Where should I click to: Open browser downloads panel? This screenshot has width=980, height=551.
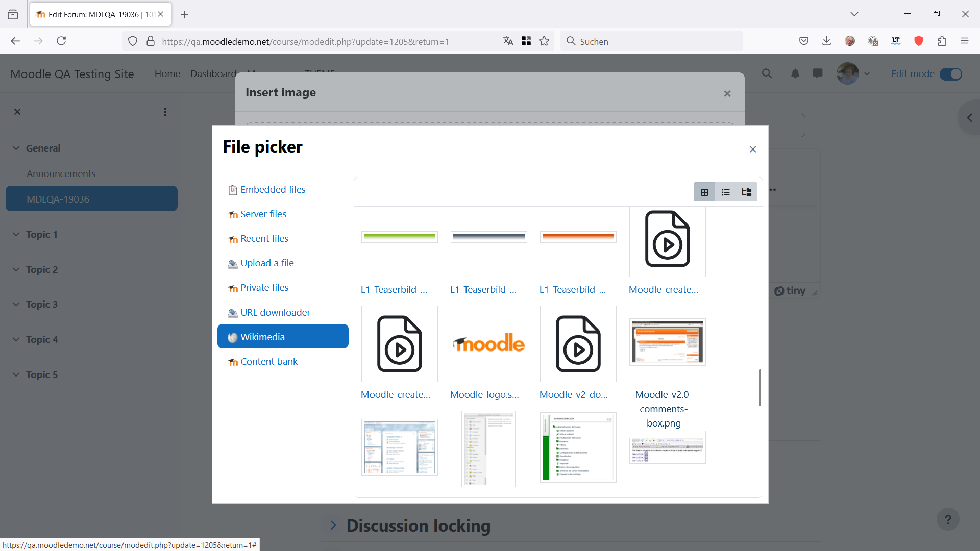[827, 41]
